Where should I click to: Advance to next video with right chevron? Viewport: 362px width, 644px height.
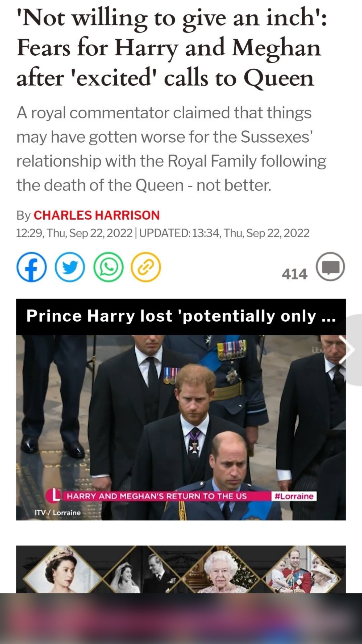click(349, 350)
